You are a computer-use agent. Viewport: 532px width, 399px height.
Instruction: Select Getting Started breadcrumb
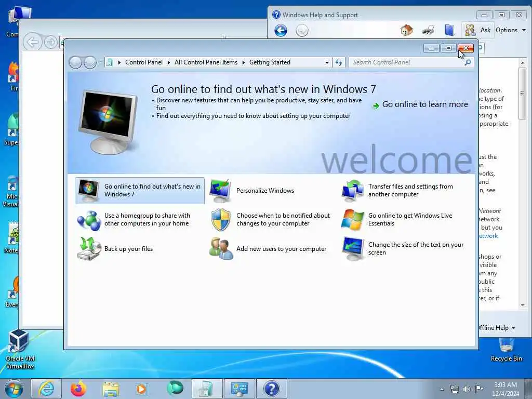pyautogui.click(x=270, y=62)
